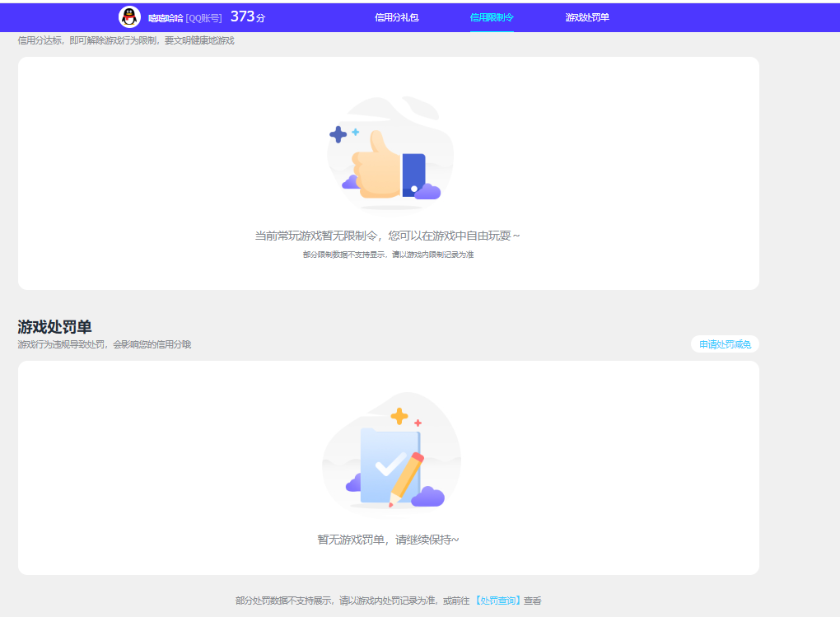Open the 信用分礼包 tab
Screen dimensions: 840x617
coord(396,17)
